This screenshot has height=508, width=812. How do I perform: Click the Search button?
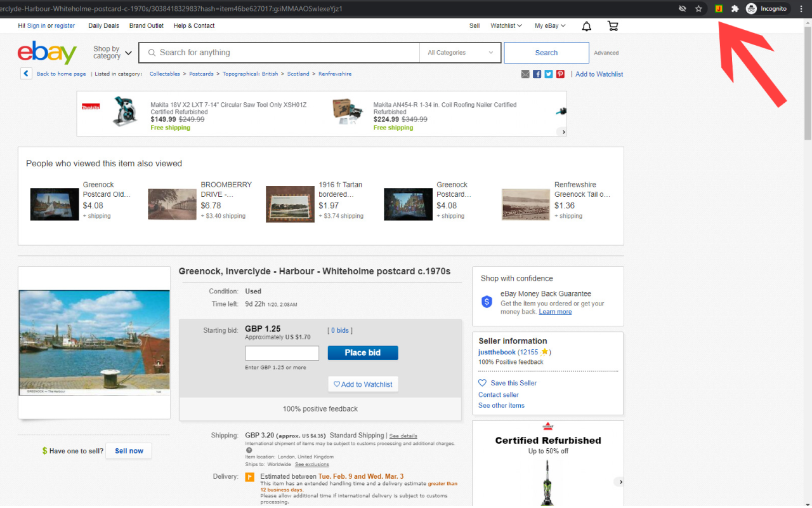click(546, 53)
